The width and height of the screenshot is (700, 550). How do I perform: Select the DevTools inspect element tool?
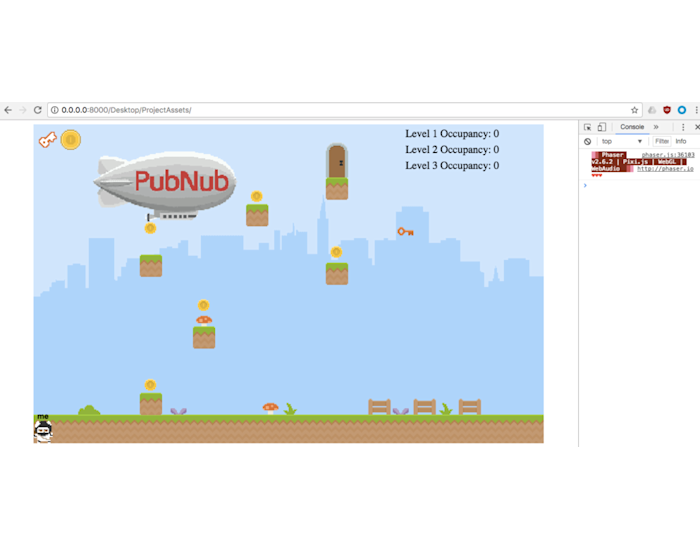pyautogui.click(x=588, y=127)
